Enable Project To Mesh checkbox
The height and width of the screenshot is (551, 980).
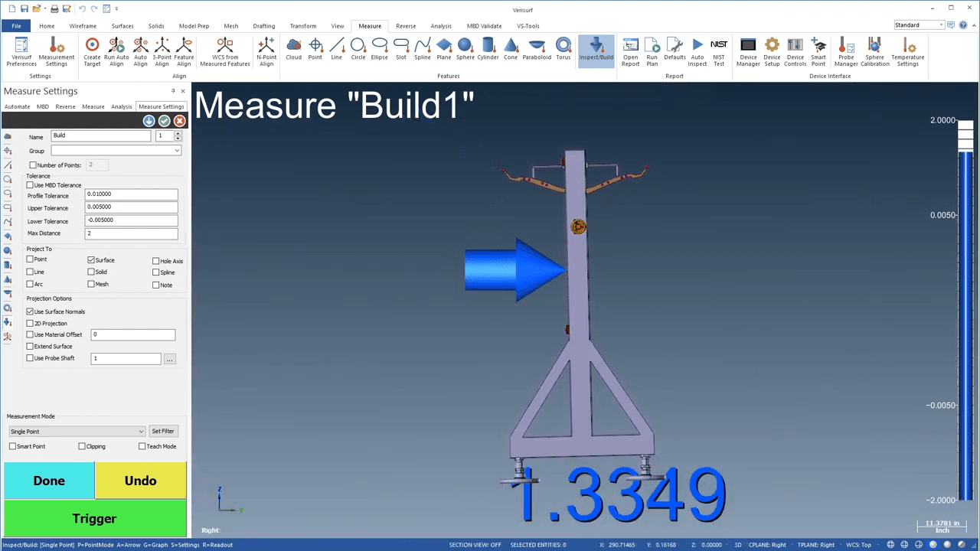(91, 284)
